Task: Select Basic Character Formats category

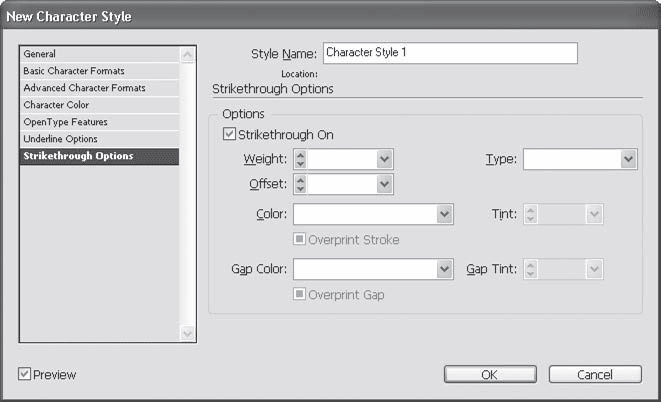Action: click(x=70, y=71)
